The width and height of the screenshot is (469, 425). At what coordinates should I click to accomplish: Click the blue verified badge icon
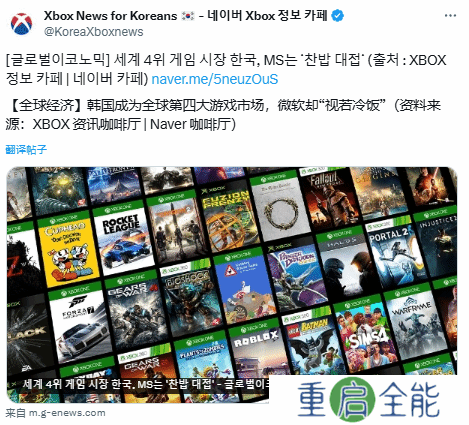click(x=338, y=15)
